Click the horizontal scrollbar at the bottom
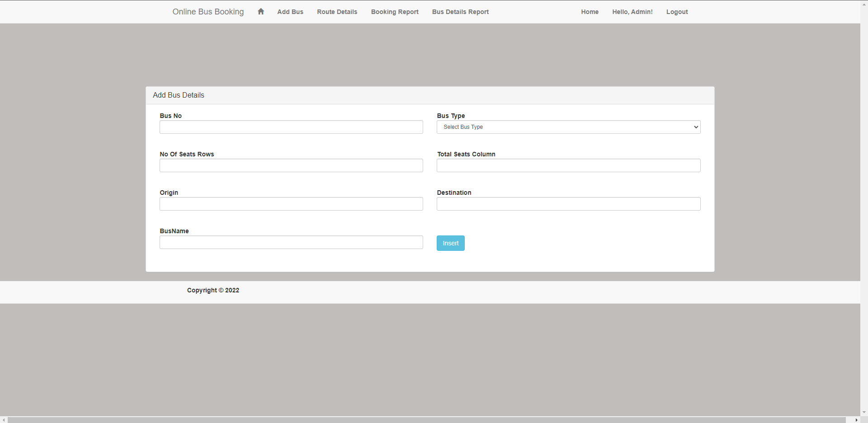Screen dimensions: 868x423 click(426, 420)
